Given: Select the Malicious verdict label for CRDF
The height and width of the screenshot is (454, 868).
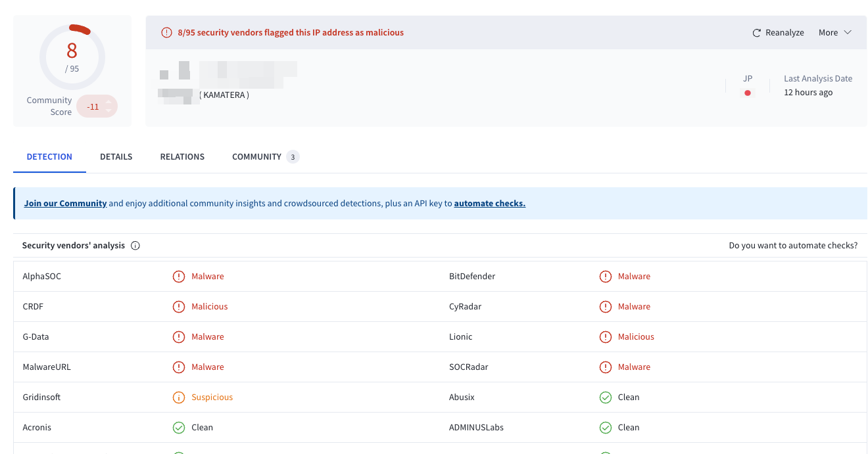Looking at the screenshot, I should coord(210,306).
